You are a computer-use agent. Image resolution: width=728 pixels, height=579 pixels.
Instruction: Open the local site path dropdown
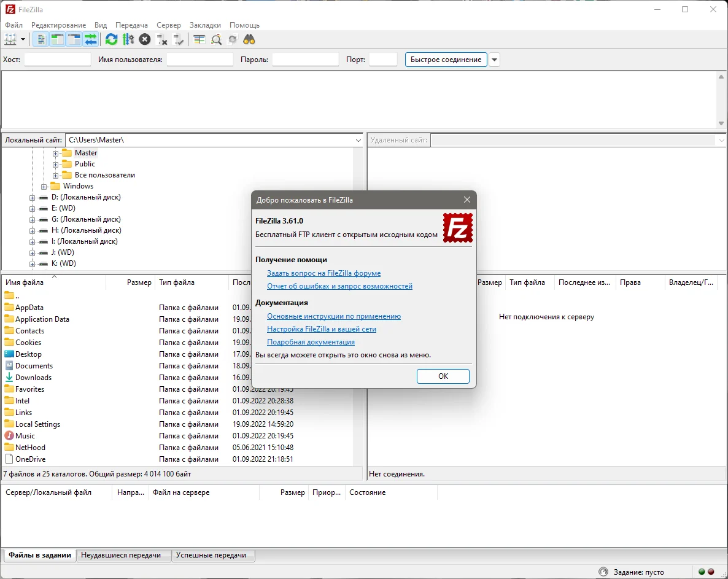click(x=358, y=140)
